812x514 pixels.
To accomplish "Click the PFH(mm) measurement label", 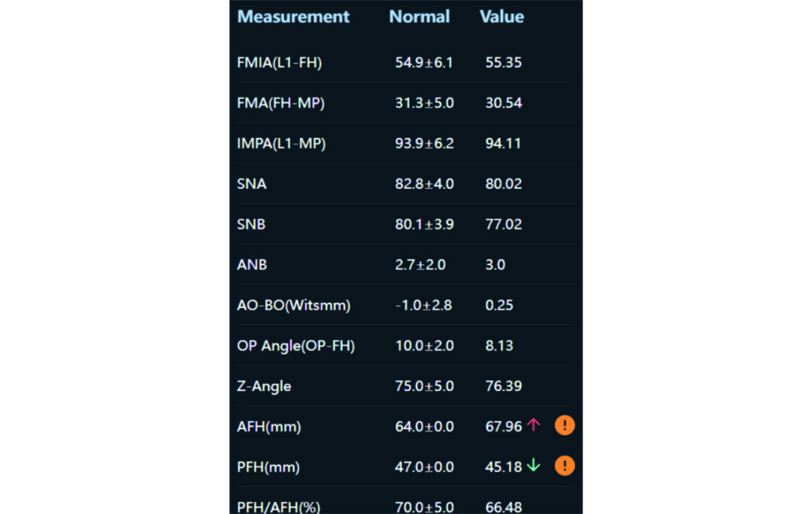I will coord(269,467).
